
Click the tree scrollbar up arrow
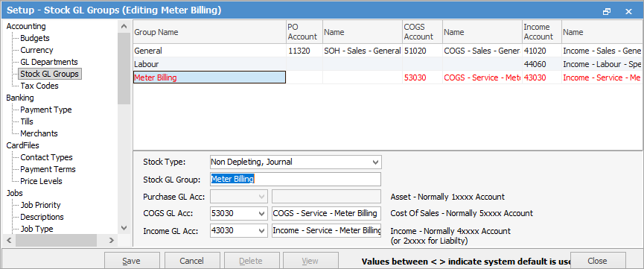[124, 26]
